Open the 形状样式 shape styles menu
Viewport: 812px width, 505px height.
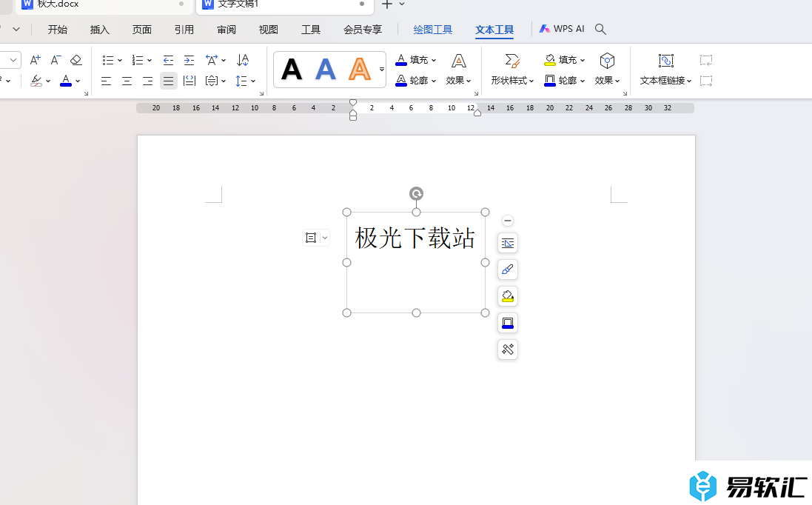click(x=512, y=70)
